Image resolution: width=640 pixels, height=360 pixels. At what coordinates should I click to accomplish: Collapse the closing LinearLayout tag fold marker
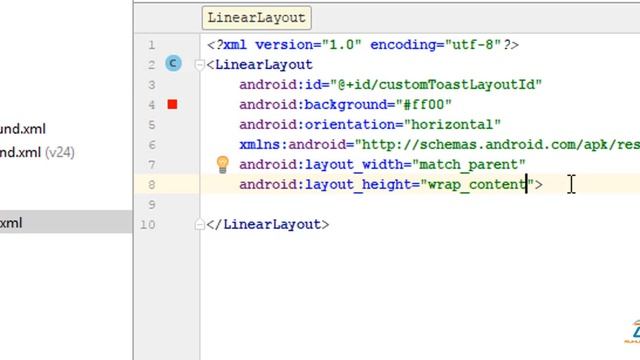pyautogui.click(x=199, y=224)
